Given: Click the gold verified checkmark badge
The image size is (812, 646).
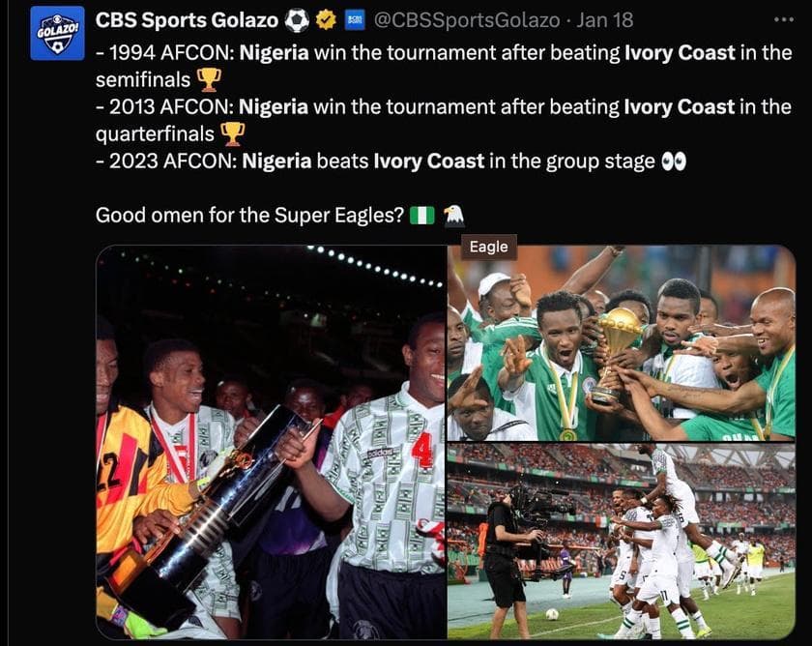Looking at the screenshot, I should click(x=325, y=18).
